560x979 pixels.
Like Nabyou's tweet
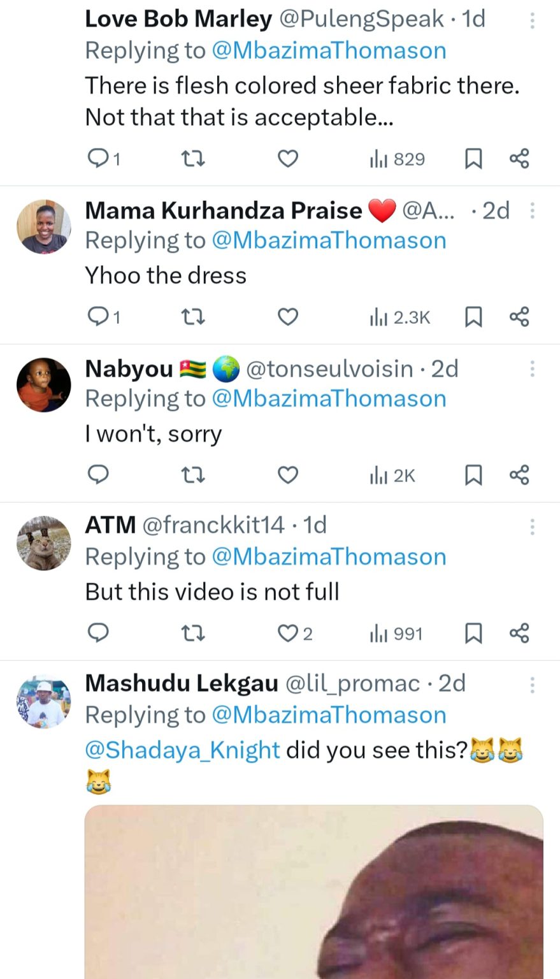pyautogui.click(x=288, y=475)
